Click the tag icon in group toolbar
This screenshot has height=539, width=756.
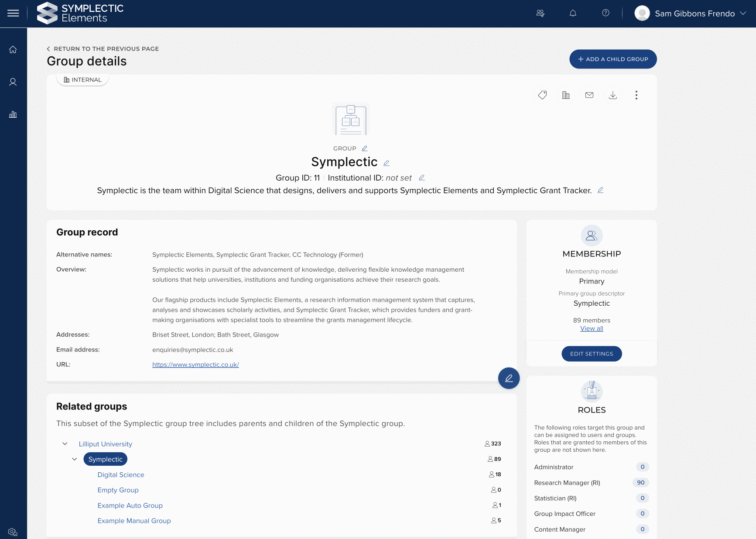pos(542,95)
